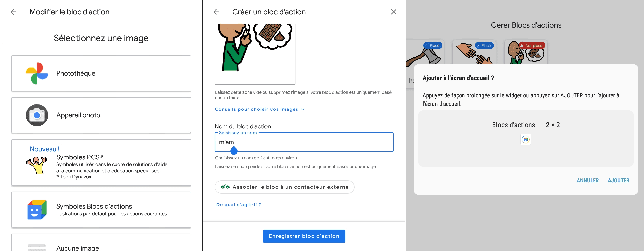
Task: Click the blue text cursor handle
Action: (x=234, y=151)
